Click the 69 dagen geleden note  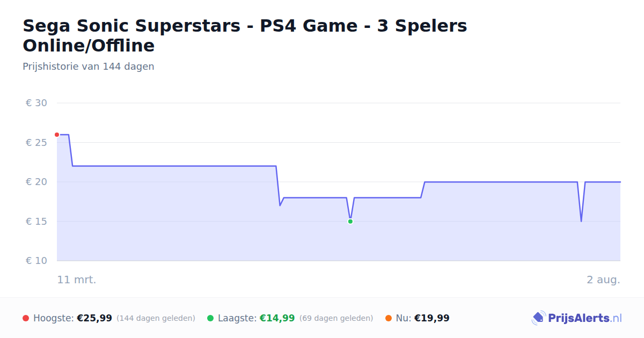tap(336, 318)
